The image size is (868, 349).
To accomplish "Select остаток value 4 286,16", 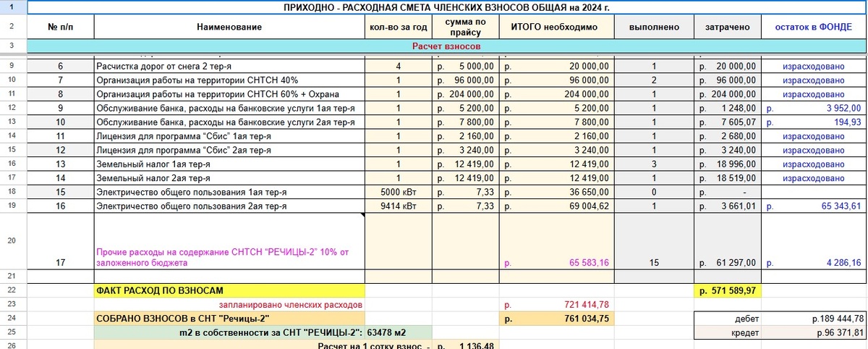I will pyautogui.click(x=814, y=241).
